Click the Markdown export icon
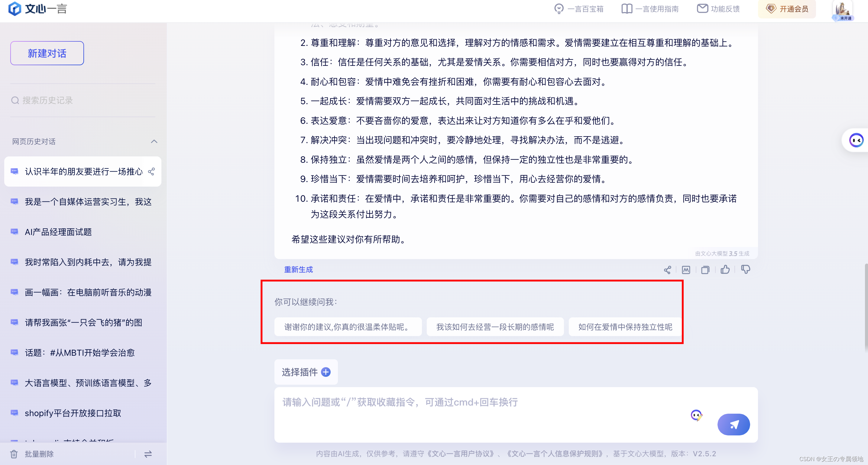This screenshot has width=868, height=465. [686, 270]
